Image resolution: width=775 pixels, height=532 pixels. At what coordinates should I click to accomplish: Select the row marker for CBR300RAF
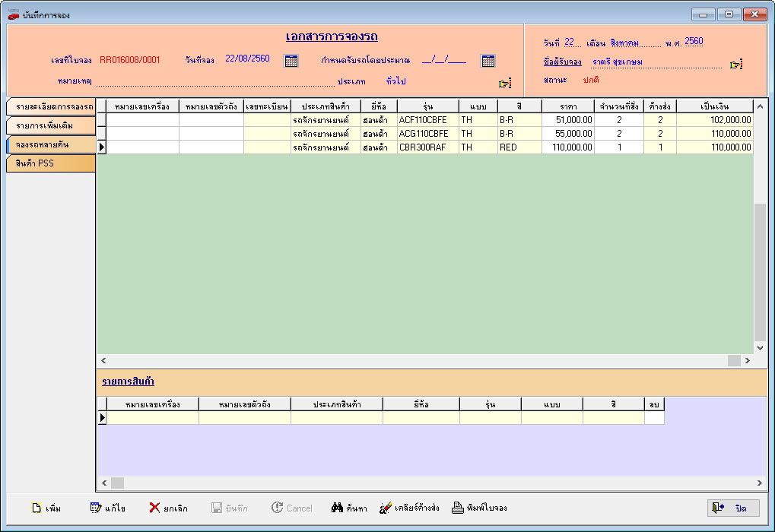102,147
